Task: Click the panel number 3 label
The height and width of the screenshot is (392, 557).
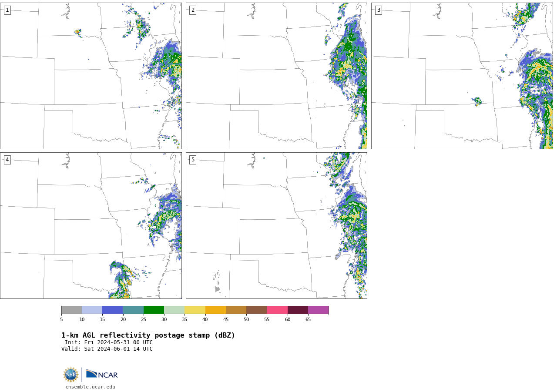Action: point(378,10)
